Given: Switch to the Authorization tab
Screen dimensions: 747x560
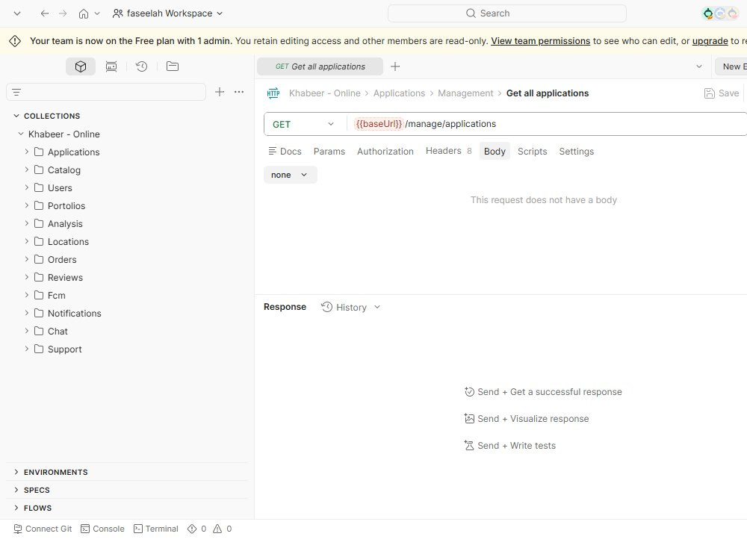Looking at the screenshot, I should click(385, 152).
